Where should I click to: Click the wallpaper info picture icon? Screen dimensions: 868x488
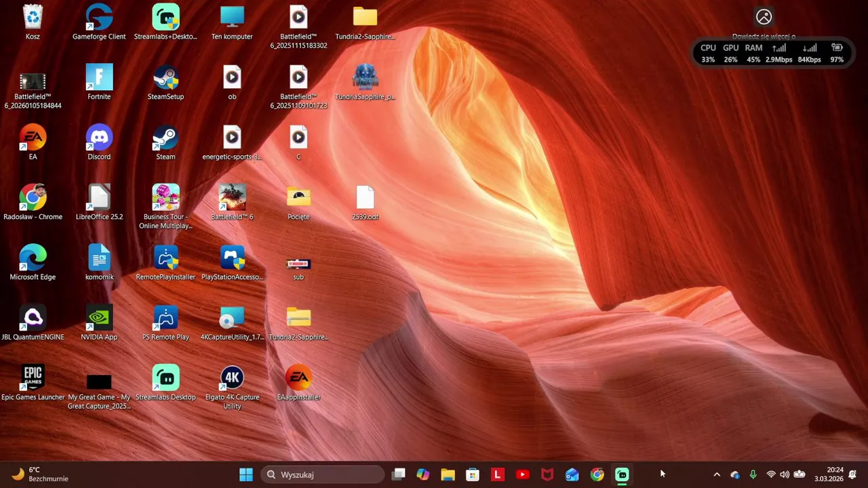click(x=764, y=17)
